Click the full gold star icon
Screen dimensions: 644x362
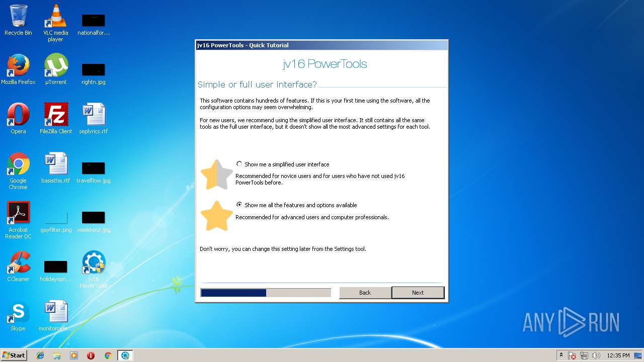click(217, 216)
